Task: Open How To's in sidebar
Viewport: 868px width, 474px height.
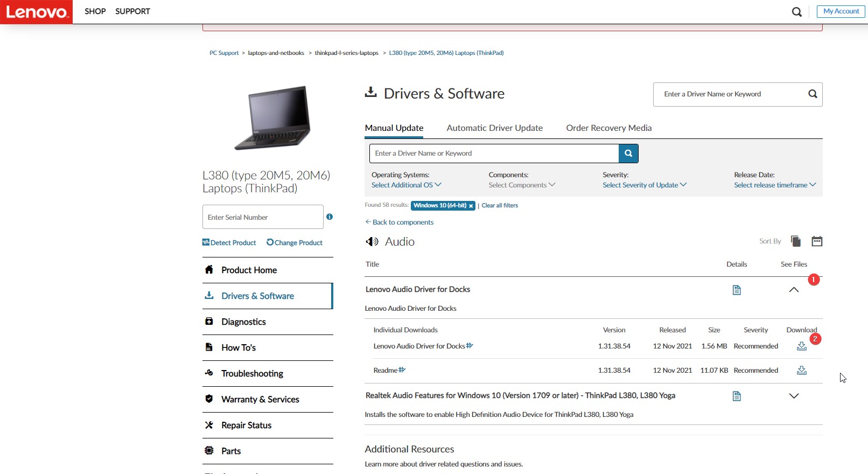Action: tap(268, 348)
